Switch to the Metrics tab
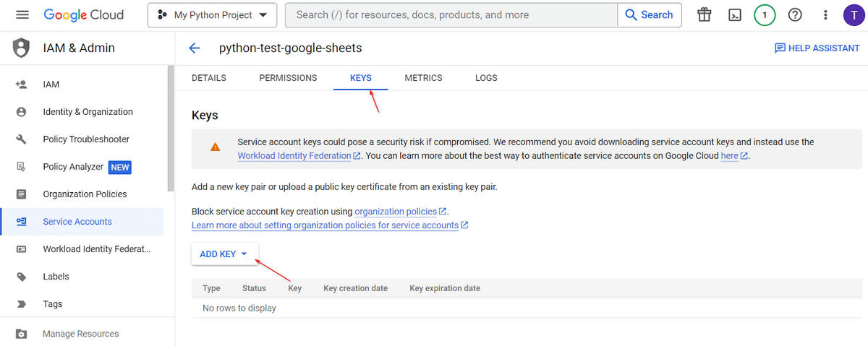The height and width of the screenshot is (346, 868). point(423,78)
